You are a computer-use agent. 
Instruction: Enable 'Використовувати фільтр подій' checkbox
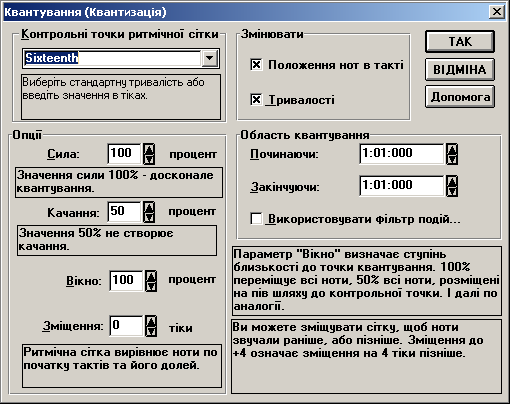point(256,219)
